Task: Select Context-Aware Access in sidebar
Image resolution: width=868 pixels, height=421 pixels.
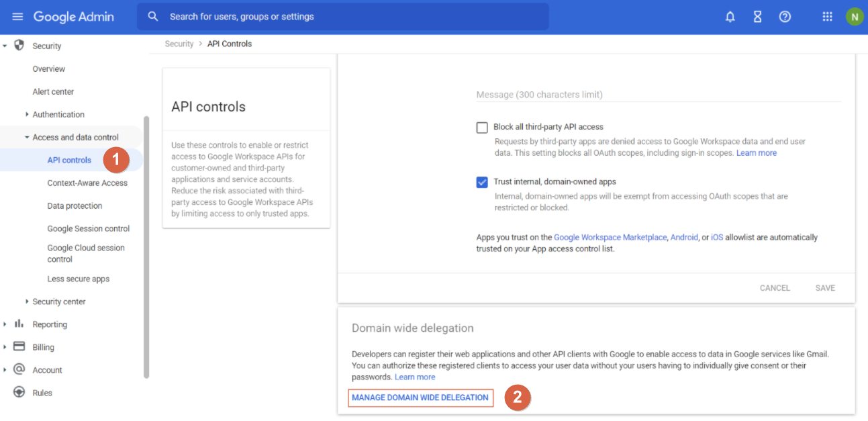Action: click(87, 183)
